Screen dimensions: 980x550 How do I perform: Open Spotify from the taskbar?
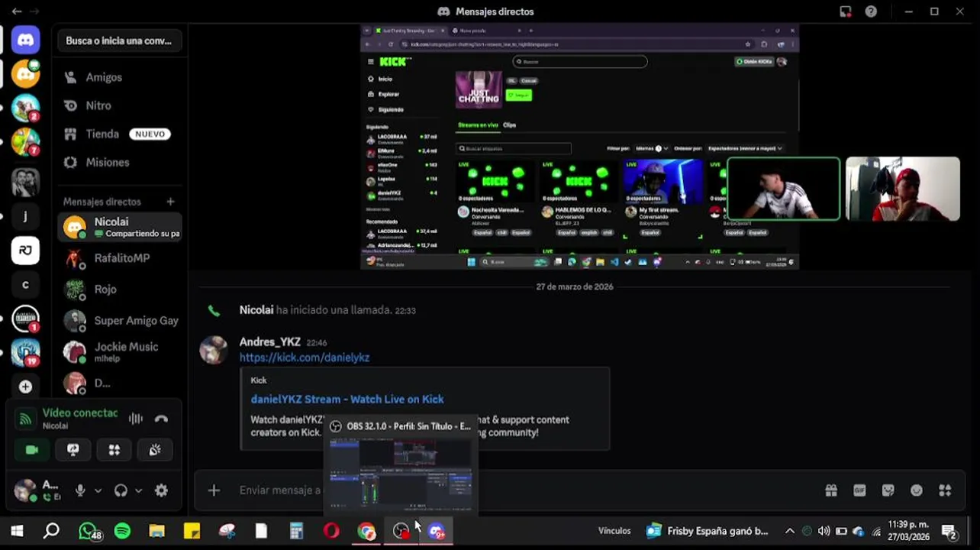click(122, 531)
